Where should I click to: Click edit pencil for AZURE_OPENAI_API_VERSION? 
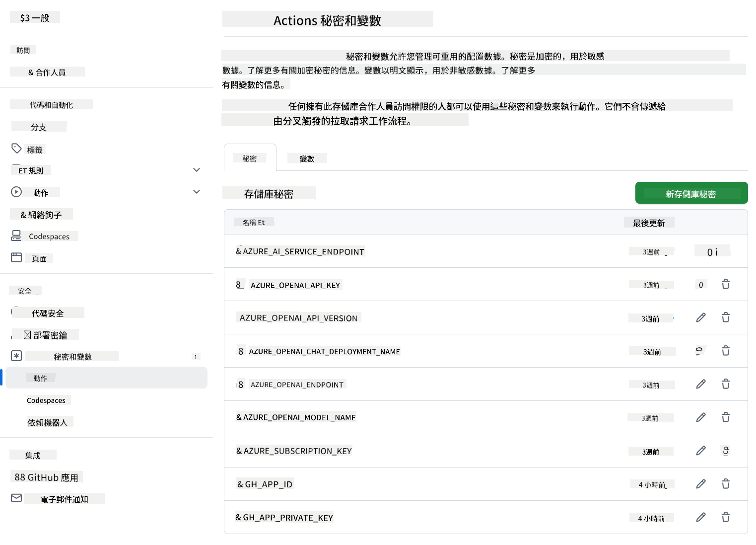click(x=700, y=317)
